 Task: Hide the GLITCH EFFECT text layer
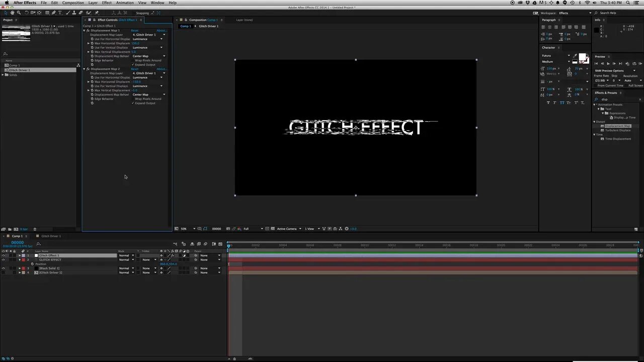(3, 260)
